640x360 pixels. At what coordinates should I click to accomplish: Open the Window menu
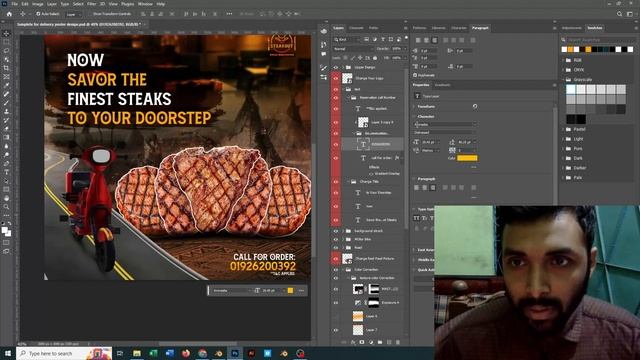tap(145, 4)
